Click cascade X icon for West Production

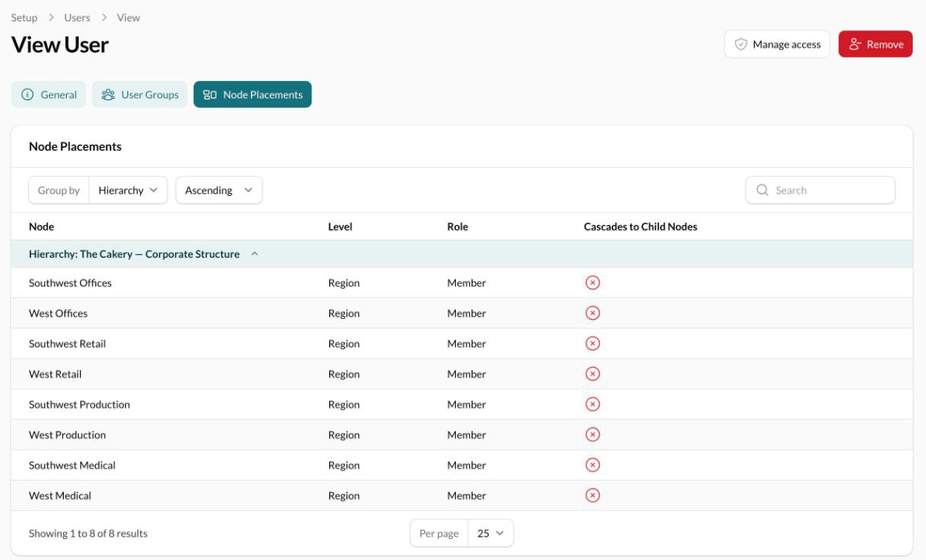pyautogui.click(x=592, y=434)
